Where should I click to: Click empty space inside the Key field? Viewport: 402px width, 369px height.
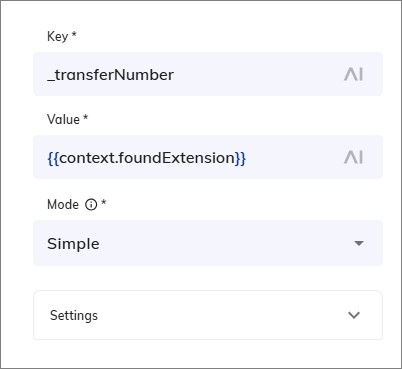pyautogui.click(x=258, y=74)
